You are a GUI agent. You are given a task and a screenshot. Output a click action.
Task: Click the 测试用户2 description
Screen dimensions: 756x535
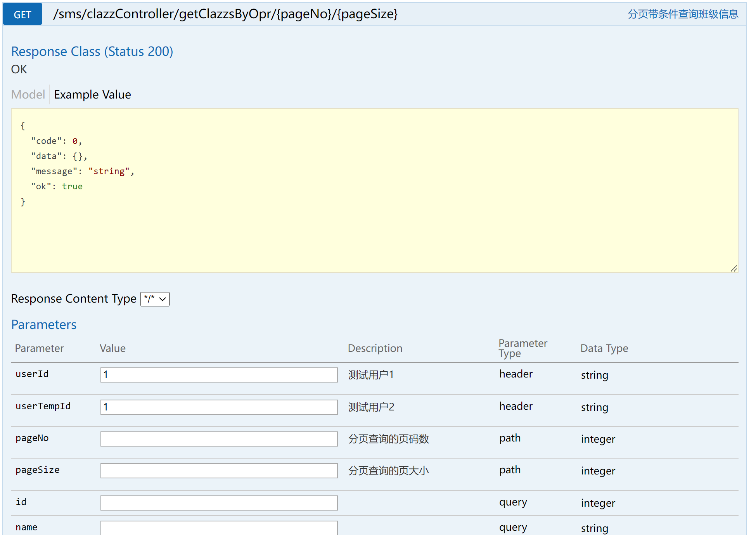[x=371, y=407]
